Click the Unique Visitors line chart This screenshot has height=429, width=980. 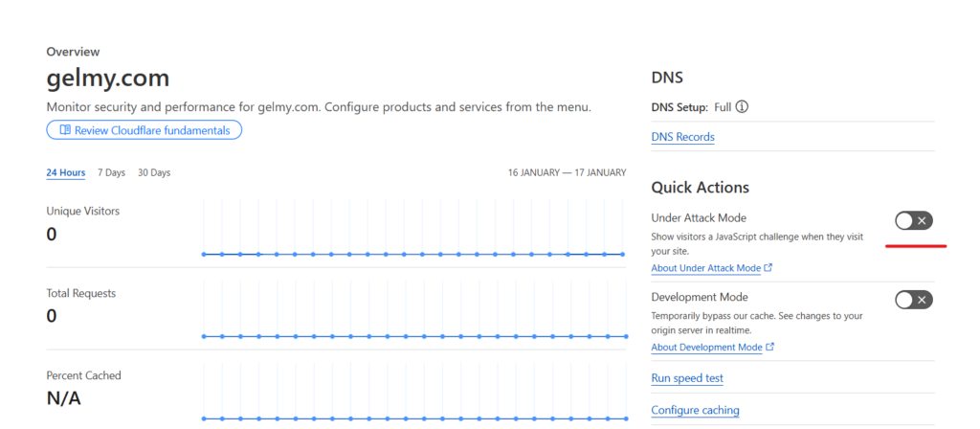coord(413,228)
